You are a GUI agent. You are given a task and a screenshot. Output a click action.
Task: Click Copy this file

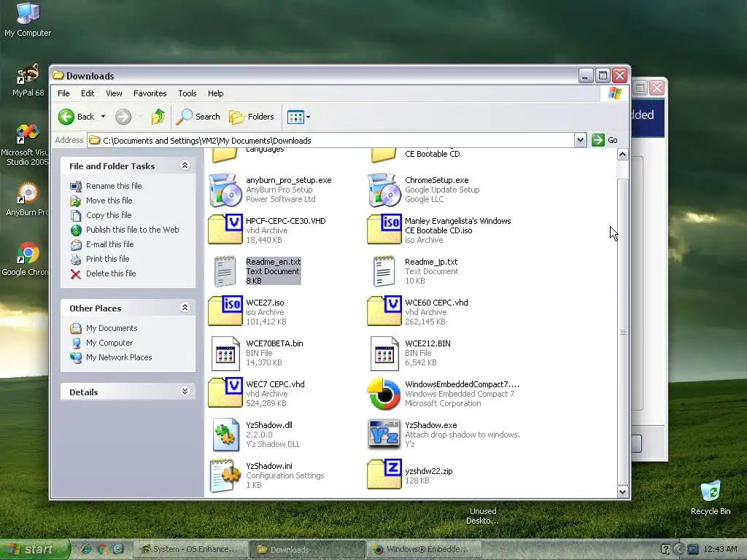(x=109, y=215)
